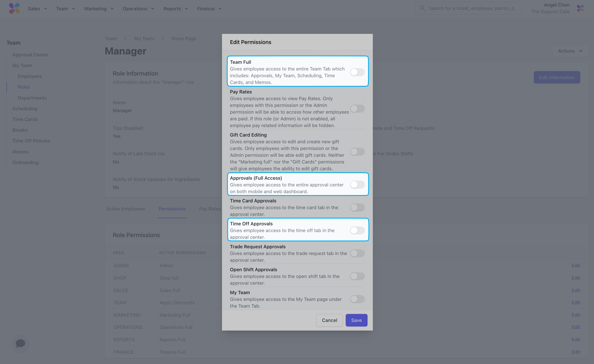The width and height of the screenshot is (594, 364).
Task: Click the Edit Information button
Action: [557, 77]
